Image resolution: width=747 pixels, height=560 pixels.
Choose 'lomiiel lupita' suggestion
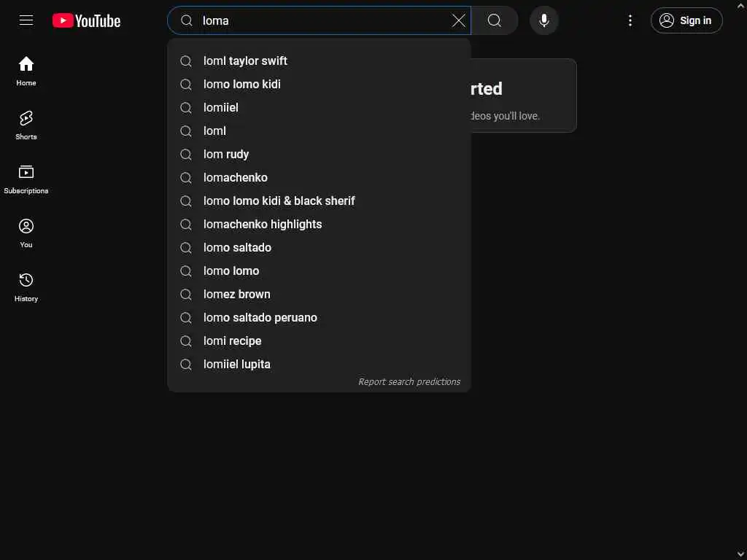[x=320, y=365]
